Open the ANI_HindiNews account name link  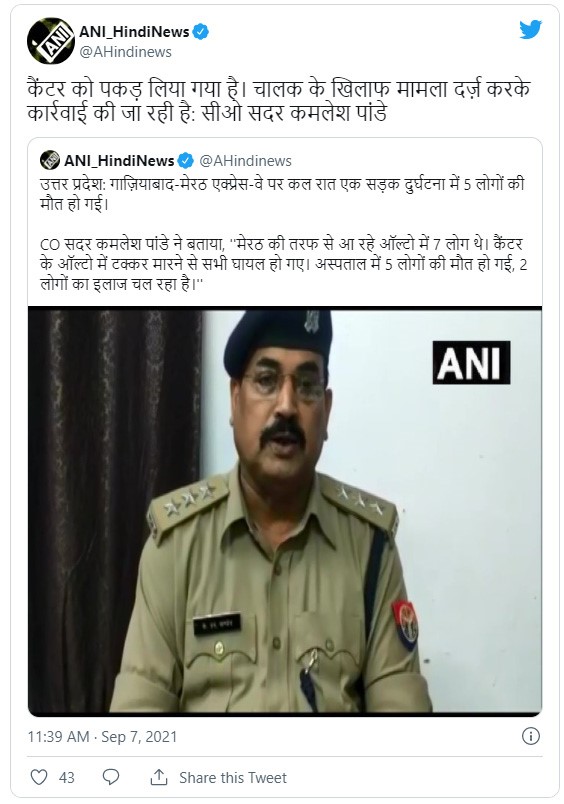[x=134, y=32]
